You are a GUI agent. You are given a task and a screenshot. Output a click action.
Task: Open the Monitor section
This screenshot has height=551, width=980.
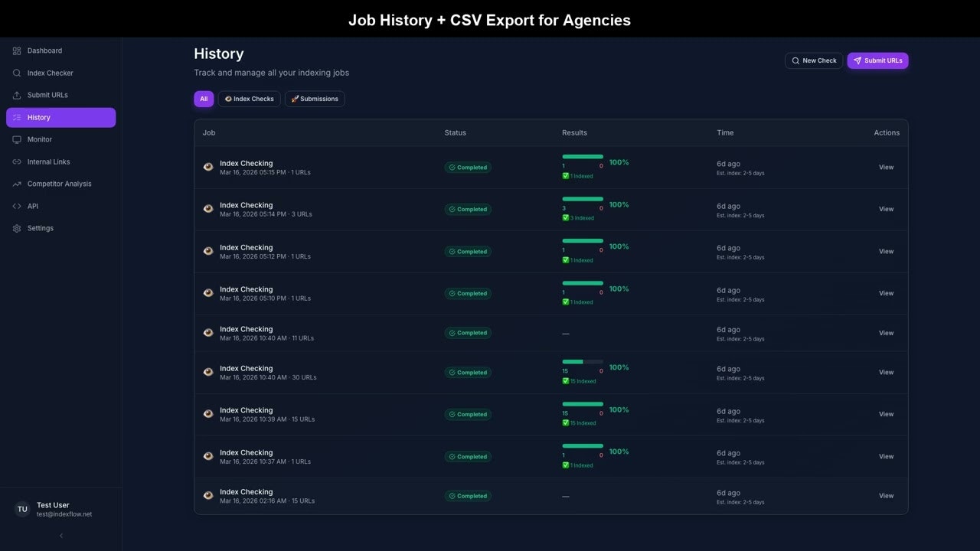click(60, 140)
